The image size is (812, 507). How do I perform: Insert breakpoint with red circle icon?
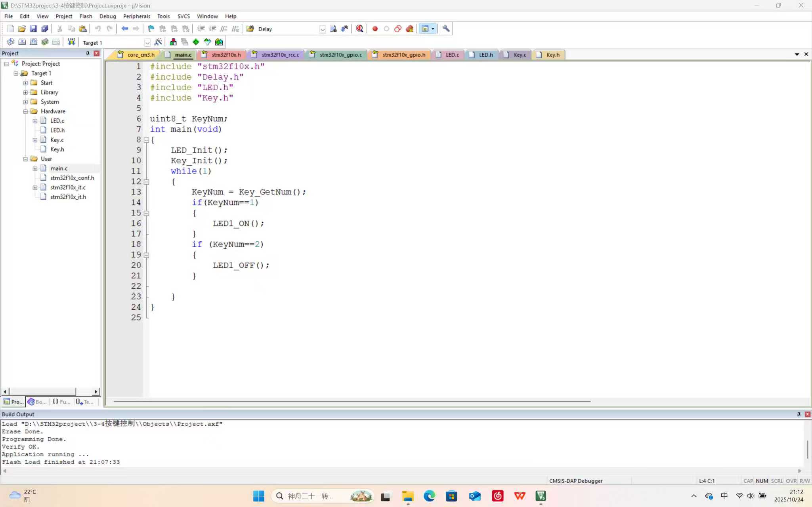tap(375, 29)
